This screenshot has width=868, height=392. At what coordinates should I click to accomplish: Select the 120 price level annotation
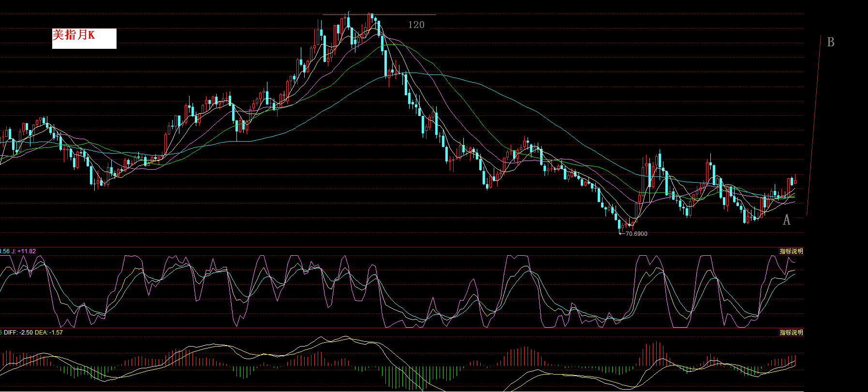pos(416,25)
